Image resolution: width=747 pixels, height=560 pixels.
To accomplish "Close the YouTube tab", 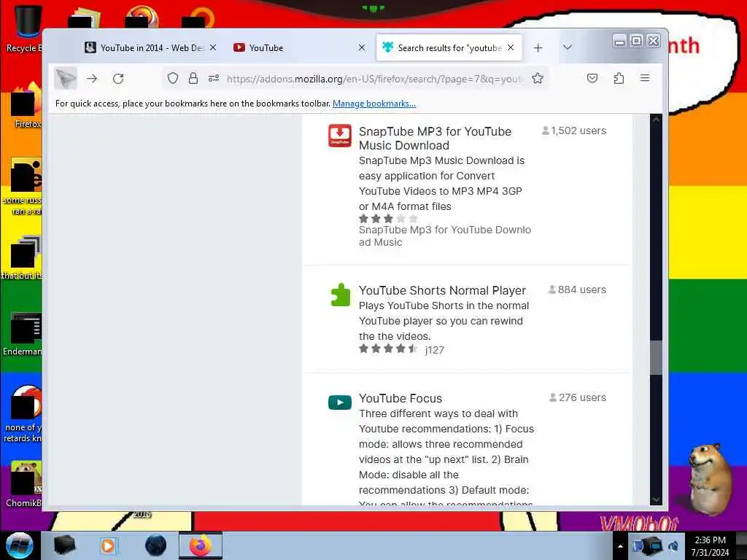I will click(x=362, y=47).
